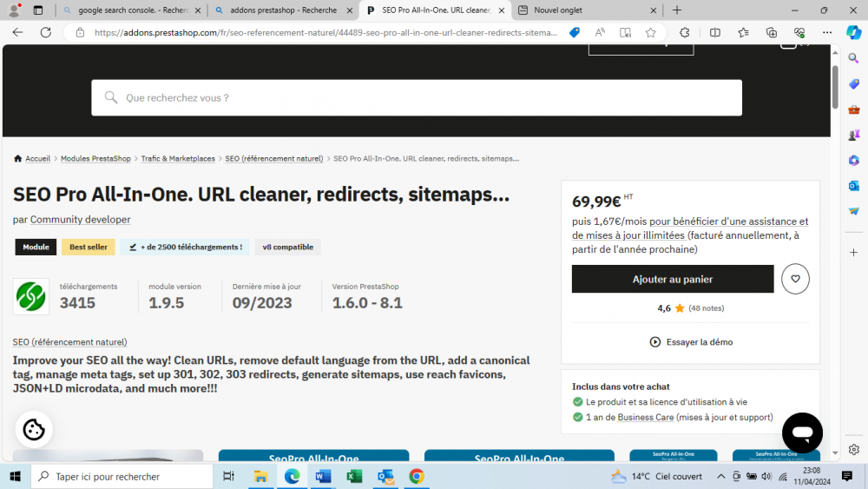The width and height of the screenshot is (868, 489).
Task: Close the SEO Pro All-In-One tab
Action: coord(502,10)
